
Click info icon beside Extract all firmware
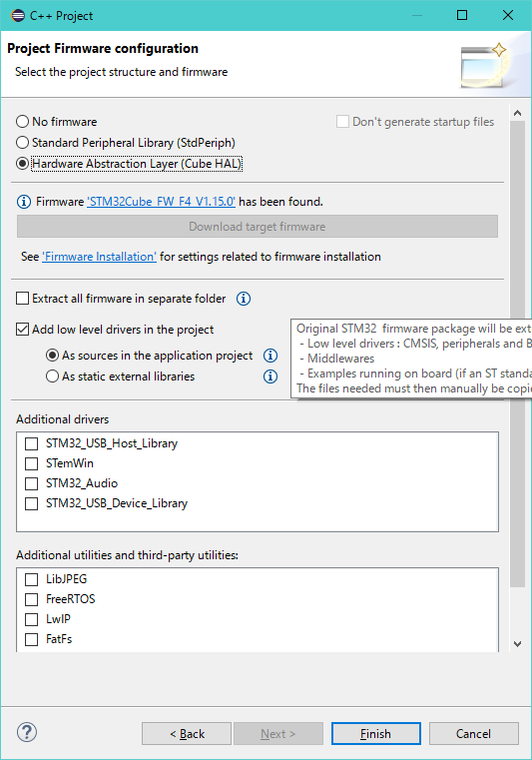244,299
